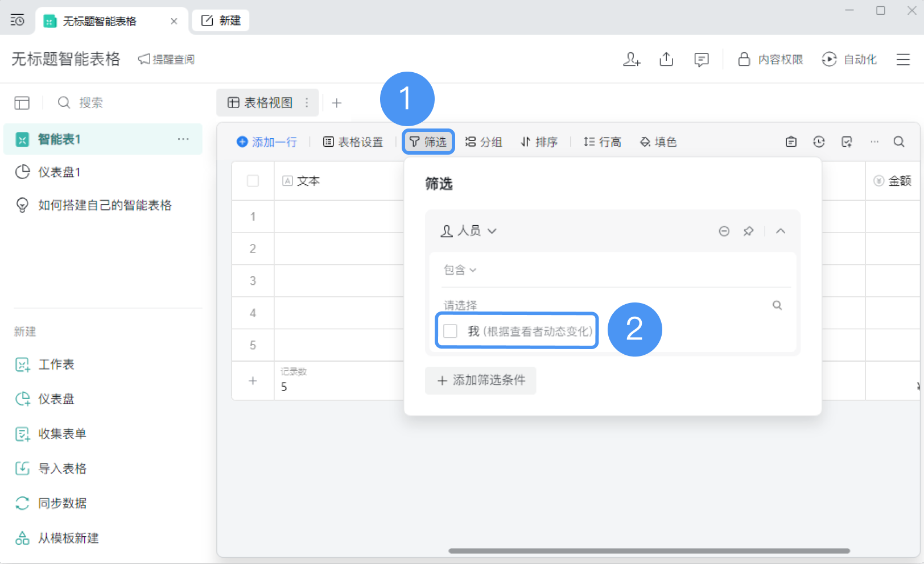The height and width of the screenshot is (564, 924).
Task: Select row 5 number cell
Action: coord(253,345)
